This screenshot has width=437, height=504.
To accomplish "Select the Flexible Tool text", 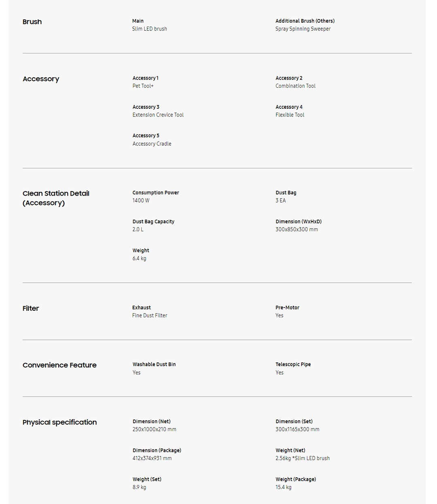I will coord(290,115).
